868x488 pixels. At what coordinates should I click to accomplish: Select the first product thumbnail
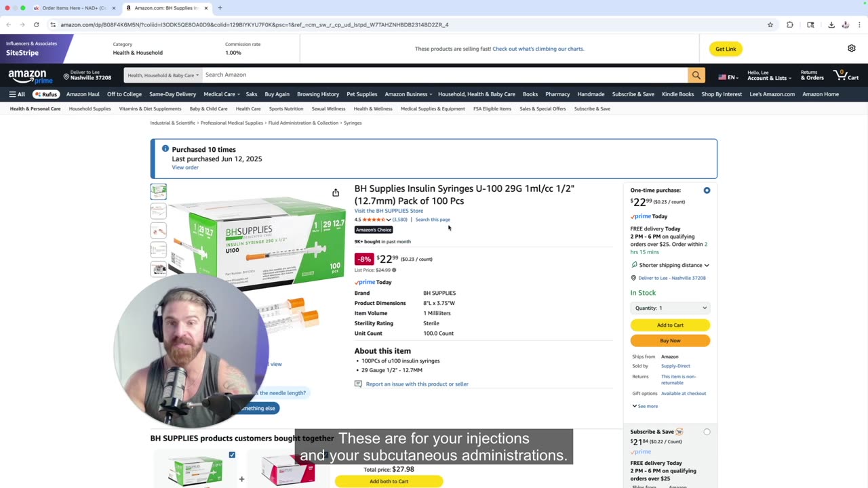pos(158,192)
